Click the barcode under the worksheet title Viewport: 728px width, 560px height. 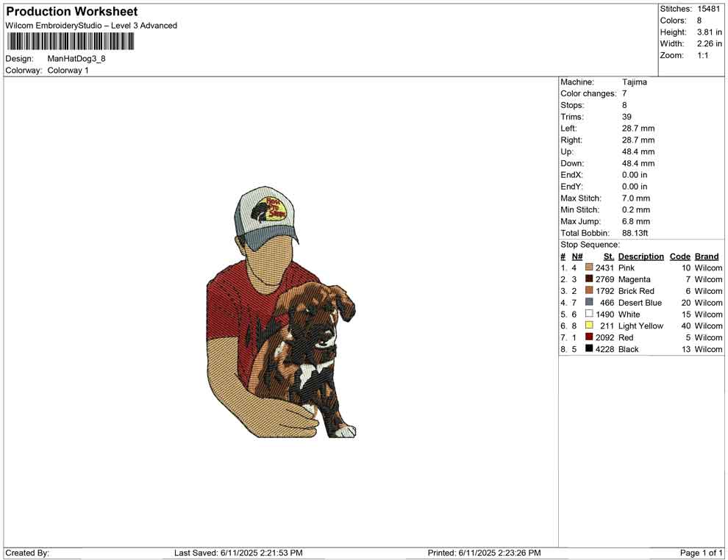pos(70,42)
